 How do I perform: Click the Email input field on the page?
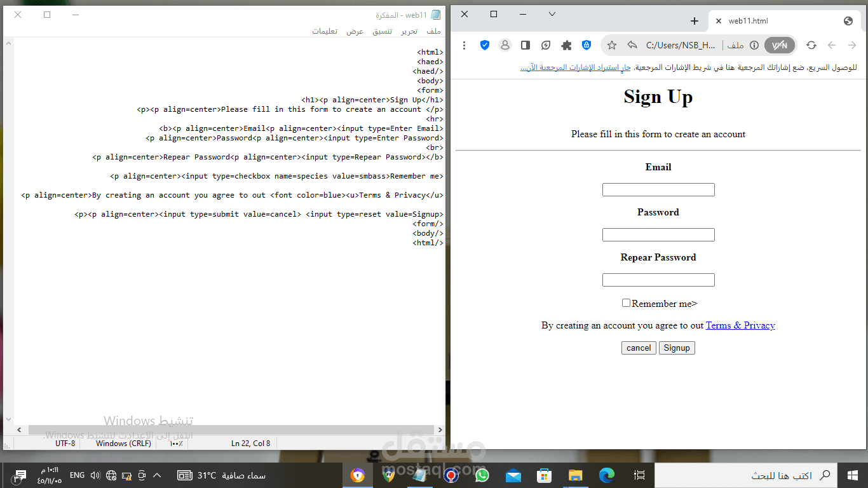coord(658,190)
